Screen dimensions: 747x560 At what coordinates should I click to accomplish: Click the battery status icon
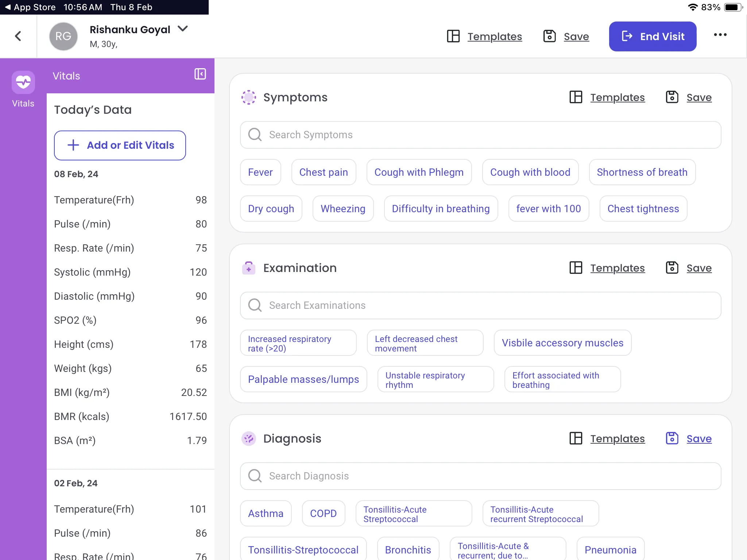coord(733,7)
